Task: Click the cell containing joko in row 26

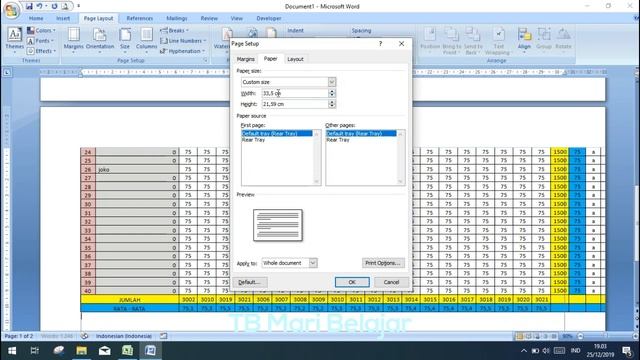Action: 137,169
